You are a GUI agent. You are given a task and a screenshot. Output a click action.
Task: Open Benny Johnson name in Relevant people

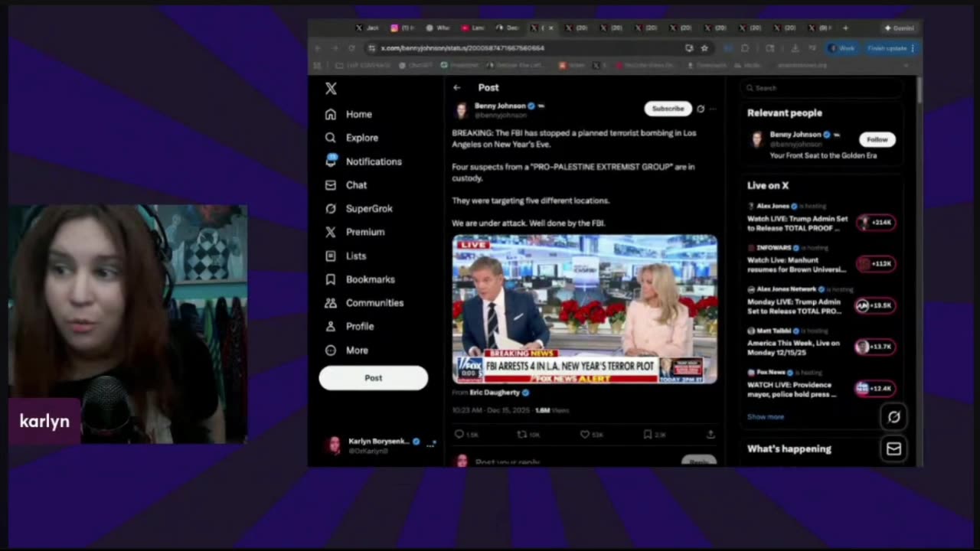(x=795, y=134)
